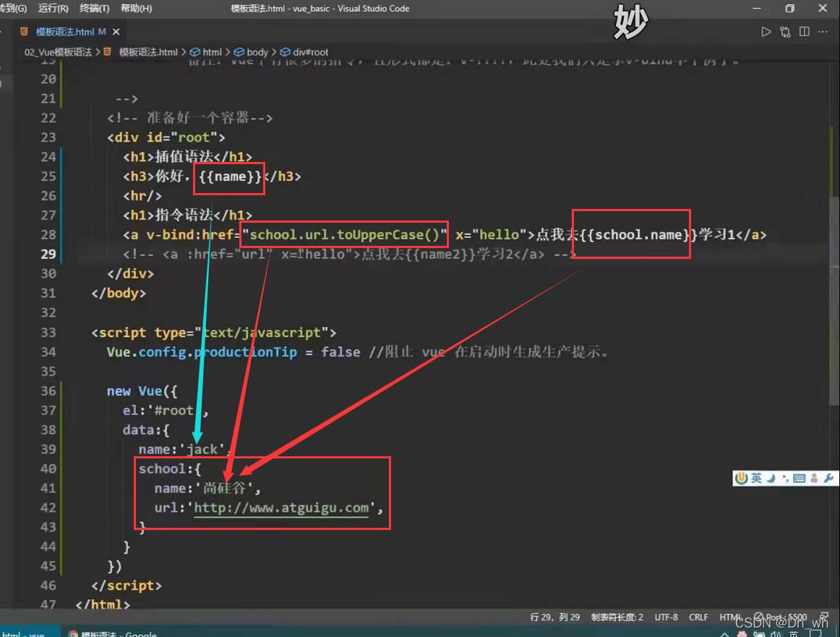Viewport: 840px width, 637px height.
Task: Open the 帮助(H) menu
Action: coord(136,9)
